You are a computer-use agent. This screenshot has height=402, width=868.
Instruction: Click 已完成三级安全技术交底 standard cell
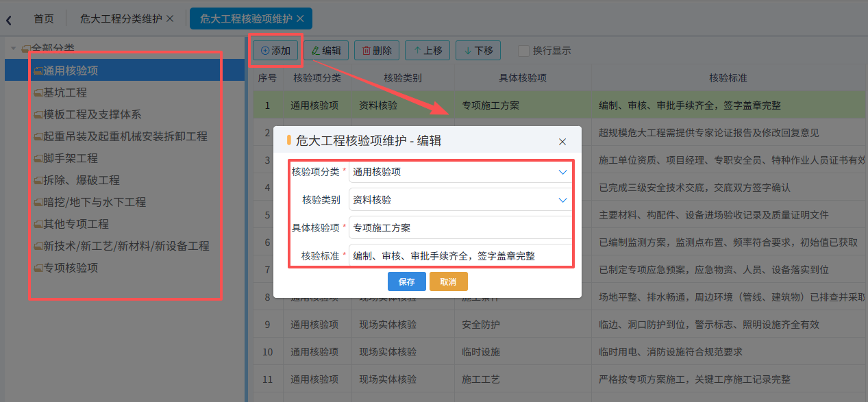729,188
